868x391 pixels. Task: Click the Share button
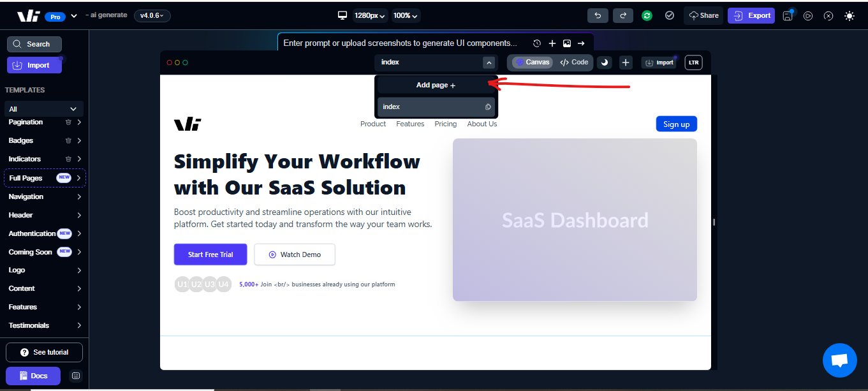click(x=703, y=15)
